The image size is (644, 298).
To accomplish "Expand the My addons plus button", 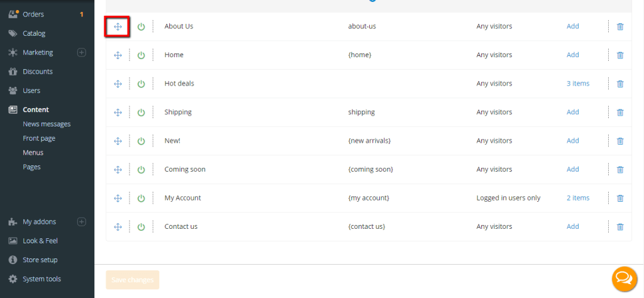I will (82, 222).
